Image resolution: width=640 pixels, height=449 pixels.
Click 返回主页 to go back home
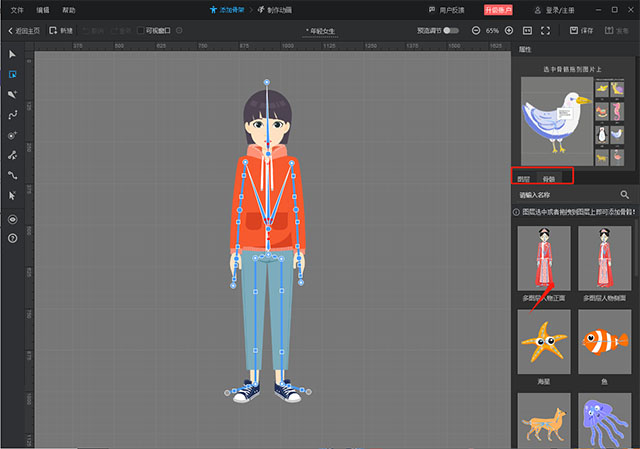click(x=25, y=31)
